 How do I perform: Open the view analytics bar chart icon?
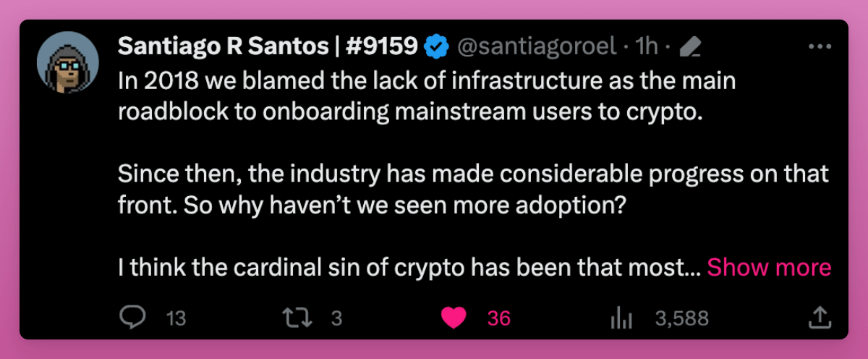(623, 317)
